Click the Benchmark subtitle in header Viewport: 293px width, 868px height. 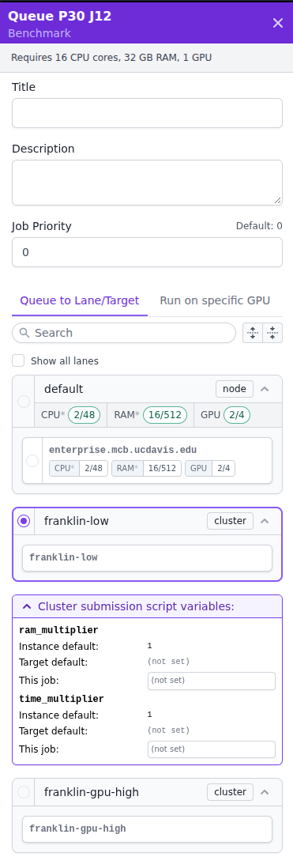39,33
